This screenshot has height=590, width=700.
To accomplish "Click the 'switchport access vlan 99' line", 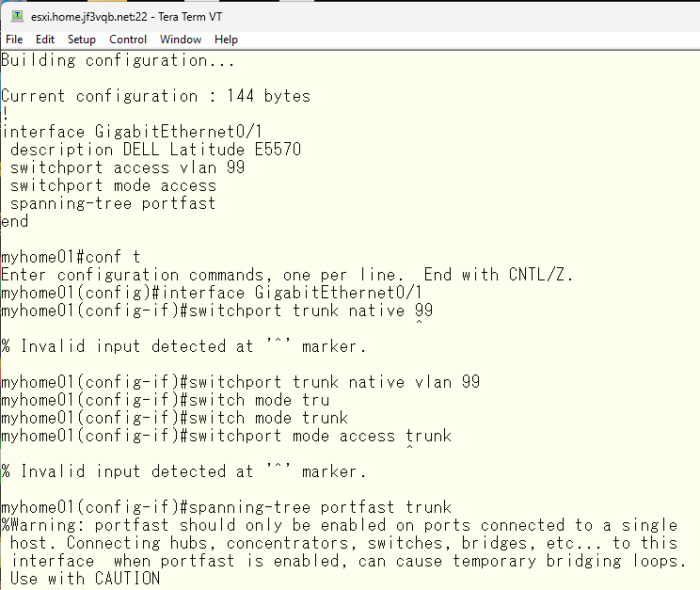I will click(127, 167).
